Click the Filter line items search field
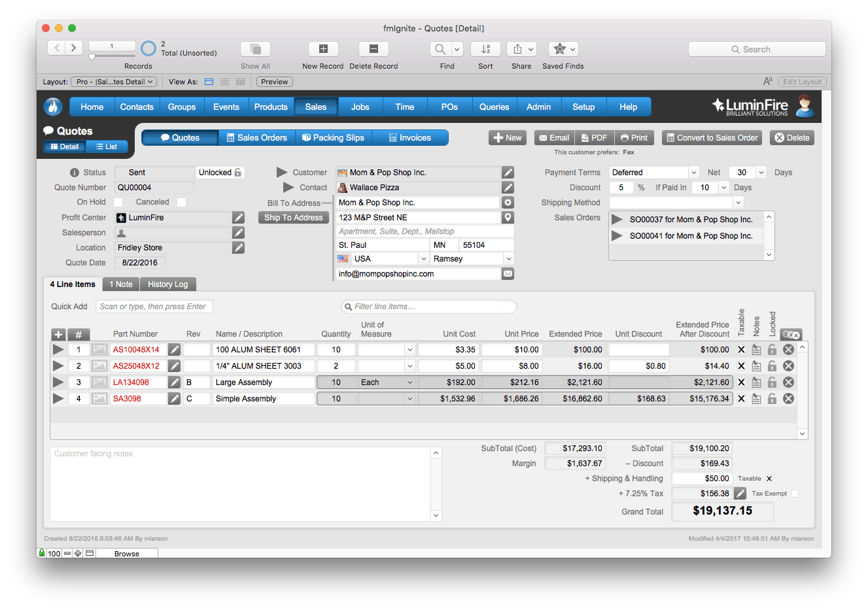 428,306
